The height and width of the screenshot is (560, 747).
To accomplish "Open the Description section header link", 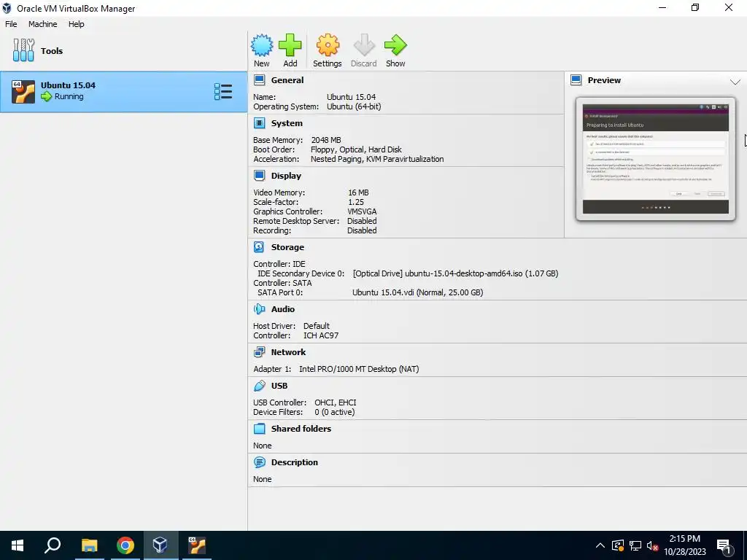I will click(295, 462).
